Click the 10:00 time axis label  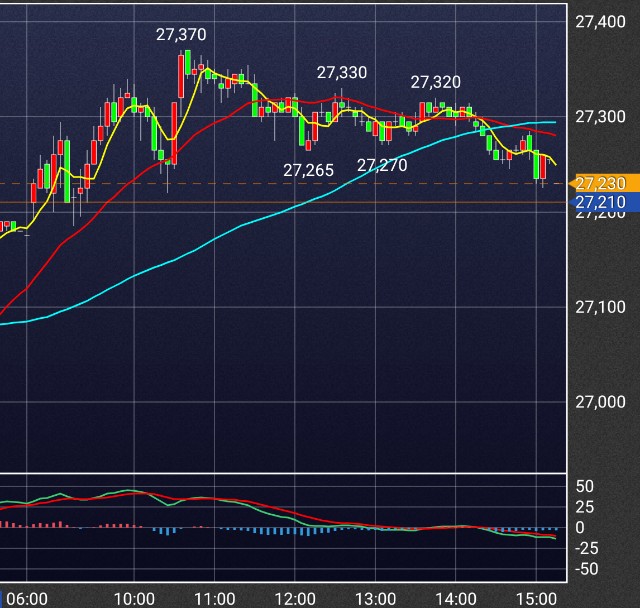134,599
